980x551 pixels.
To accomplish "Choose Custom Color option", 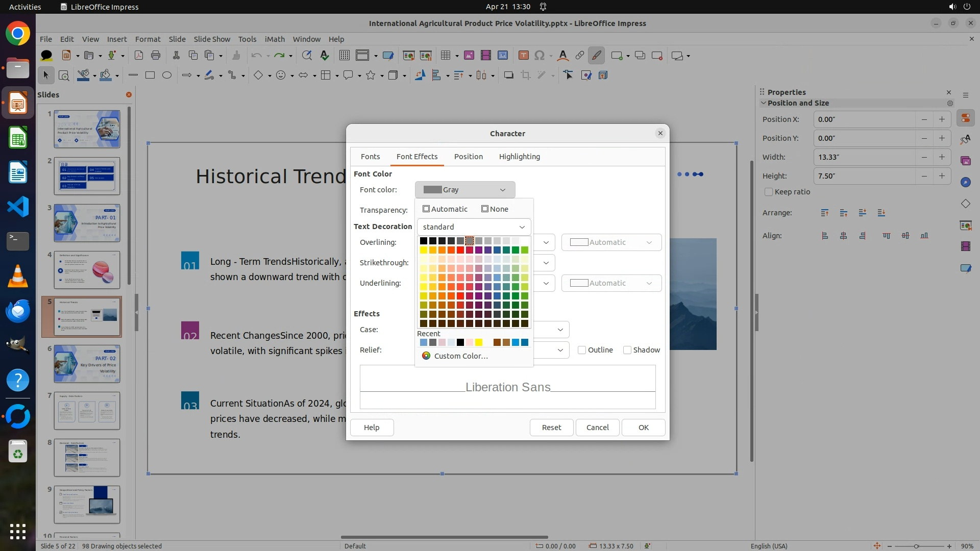I will pyautogui.click(x=460, y=356).
